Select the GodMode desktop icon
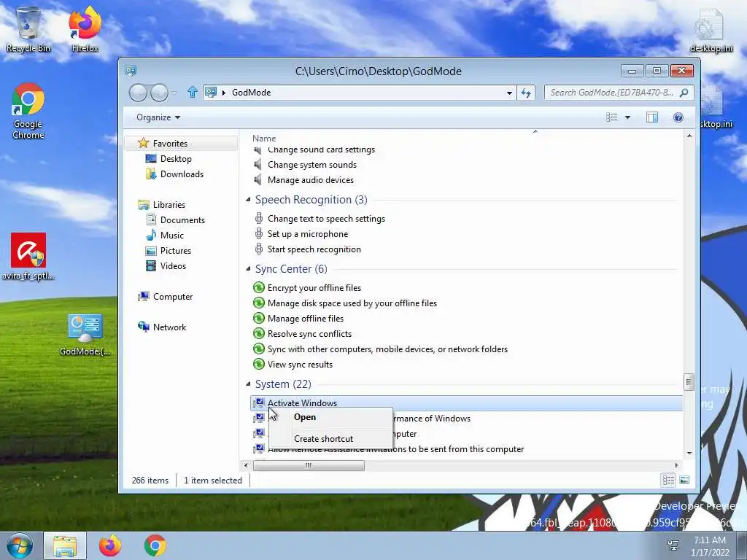747x560 pixels. [x=85, y=335]
